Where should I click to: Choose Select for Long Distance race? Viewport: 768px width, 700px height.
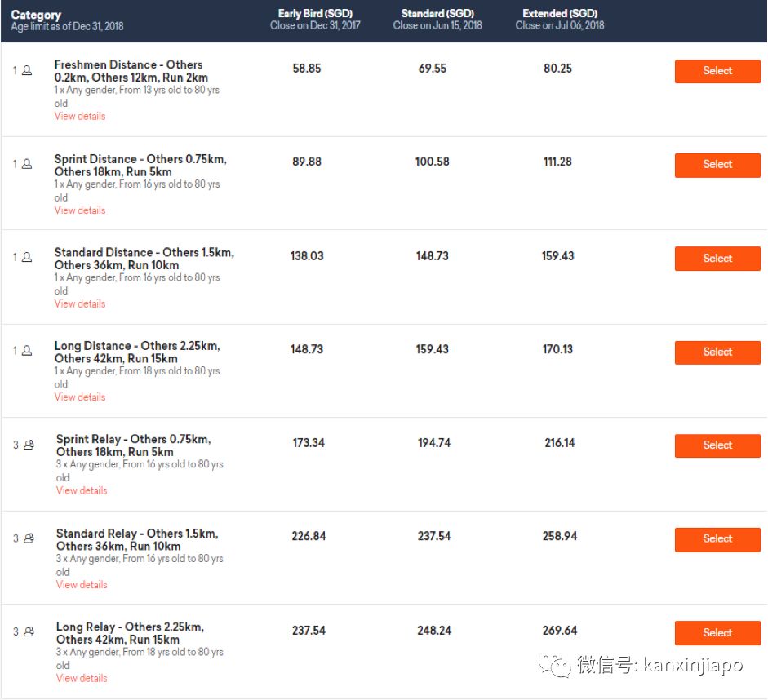tap(717, 352)
